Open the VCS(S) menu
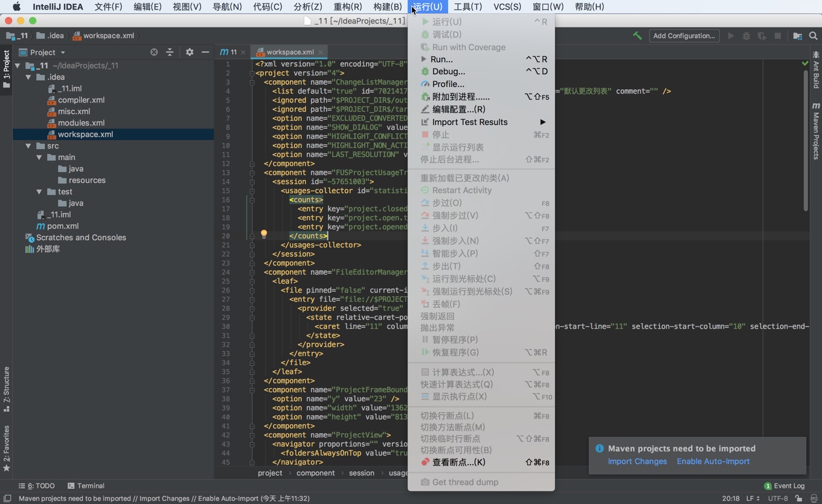Screen dimensions: 822x504 coord(507,7)
